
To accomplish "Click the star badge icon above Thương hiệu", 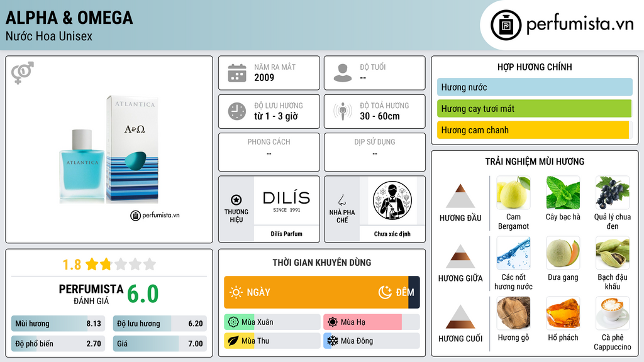I will coord(236,200).
